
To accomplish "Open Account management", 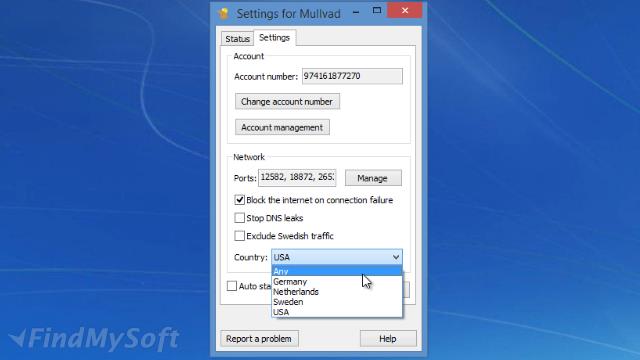I will coord(282,127).
